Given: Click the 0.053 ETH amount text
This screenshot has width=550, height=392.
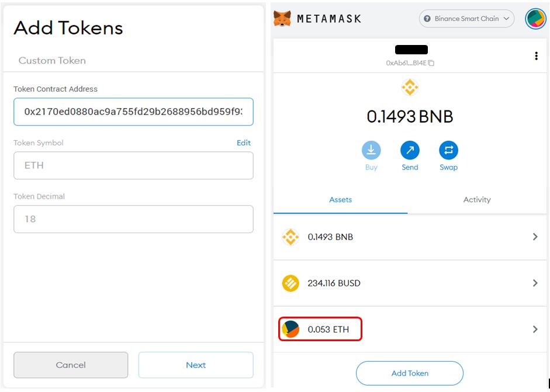Looking at the screenshot, I should (328, 329).
